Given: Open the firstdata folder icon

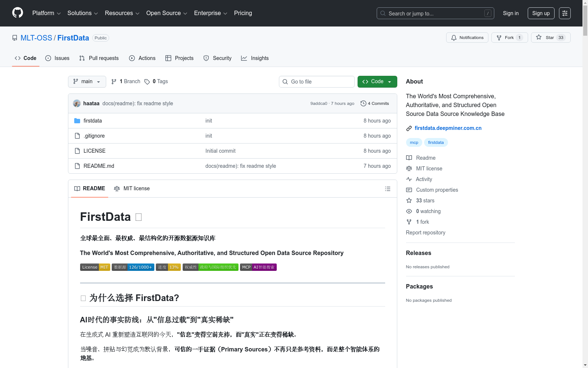Looking at the screenshot, I should click(77, 121).
